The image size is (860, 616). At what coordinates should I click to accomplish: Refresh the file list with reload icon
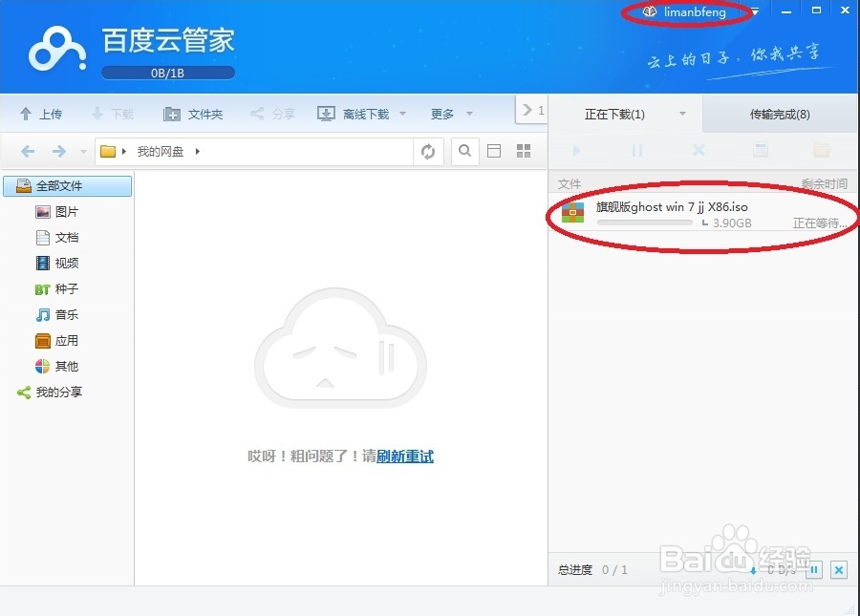(x=428, y=150)
